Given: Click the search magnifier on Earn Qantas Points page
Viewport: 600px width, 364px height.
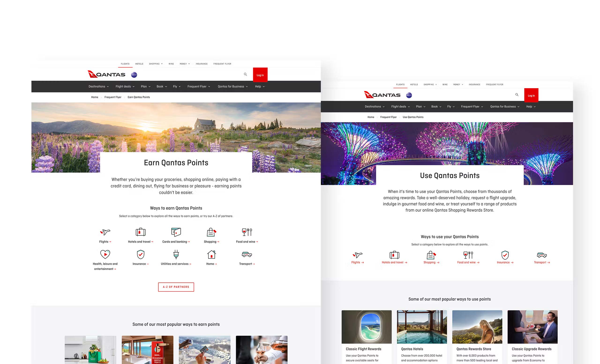Looking at the screenshot, I should coord(245,74).
